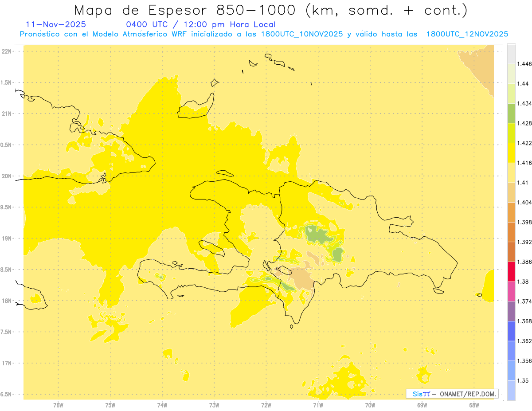The width and height of the screenshot is (532, 411).
Task: Click colorbar value 1.404
Action: 524,202
